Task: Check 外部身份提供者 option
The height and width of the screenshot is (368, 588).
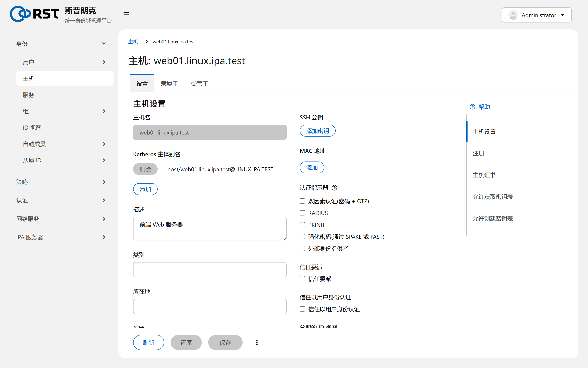Action: click(x=302, y=248)
